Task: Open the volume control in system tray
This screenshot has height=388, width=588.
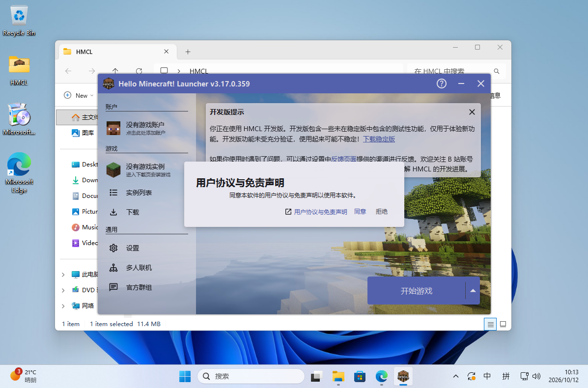Action: [536, 376]
